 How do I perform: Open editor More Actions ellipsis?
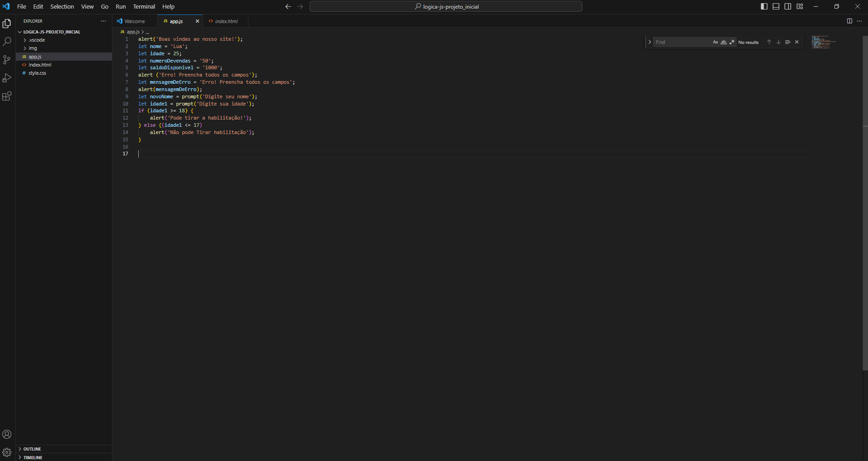(859, 21)
